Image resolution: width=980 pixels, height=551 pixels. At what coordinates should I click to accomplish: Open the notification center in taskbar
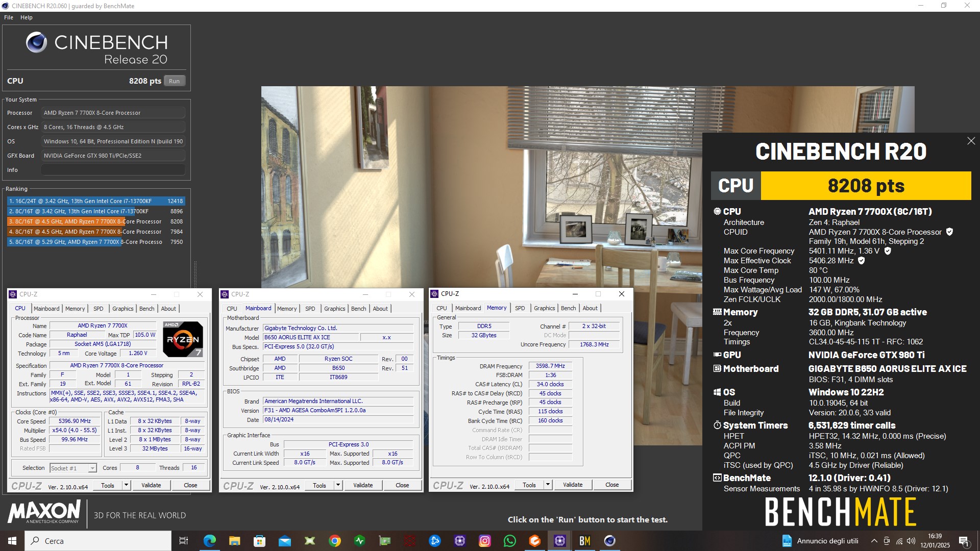(964, 541)
